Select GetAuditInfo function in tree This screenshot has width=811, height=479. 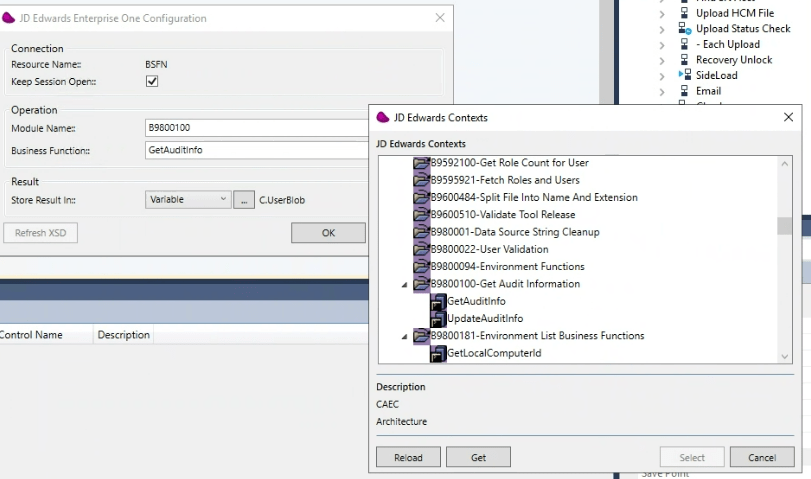[x=476, y=301]
